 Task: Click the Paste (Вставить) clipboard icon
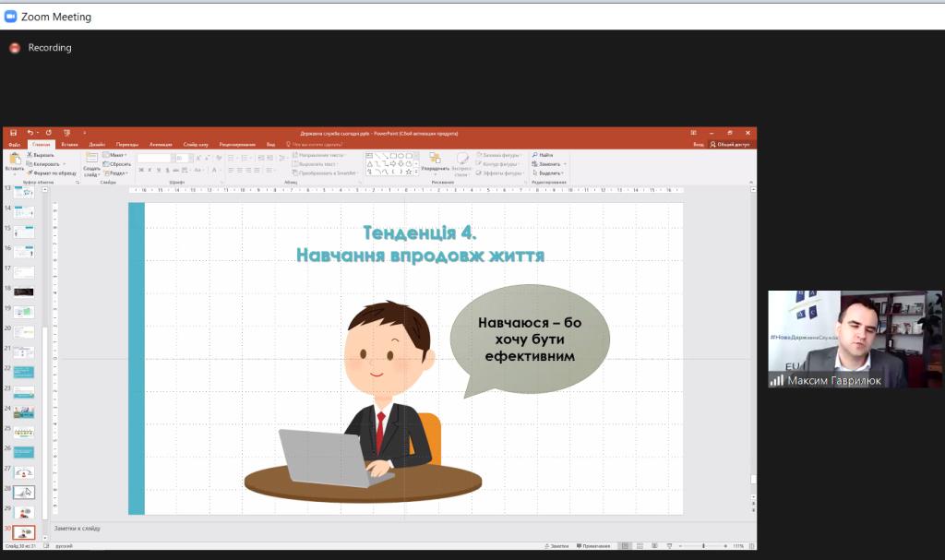[15, 161]
